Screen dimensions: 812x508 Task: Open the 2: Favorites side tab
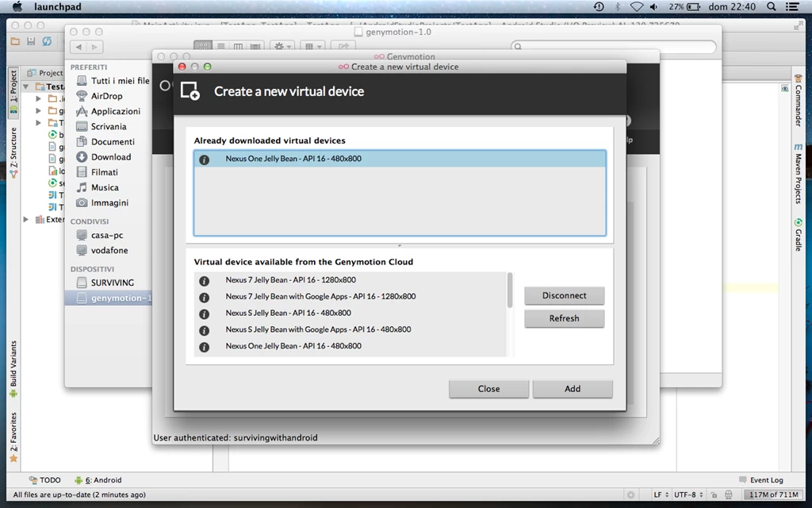point(13,437)
